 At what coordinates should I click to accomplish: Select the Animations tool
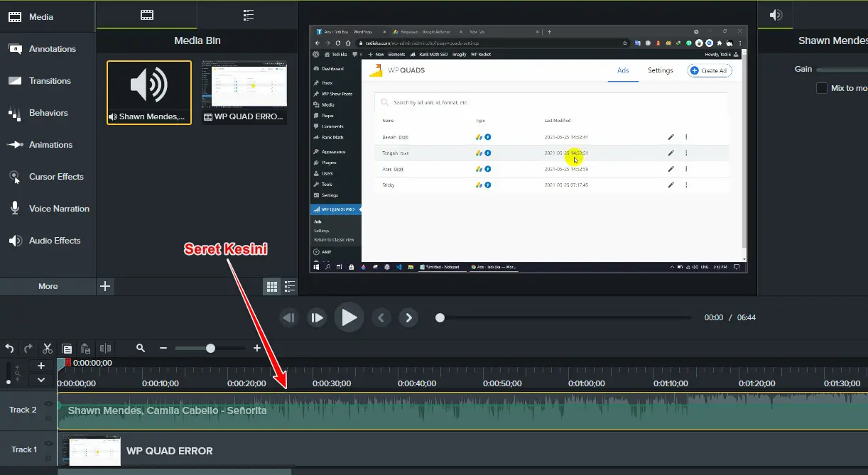point(48,145)
